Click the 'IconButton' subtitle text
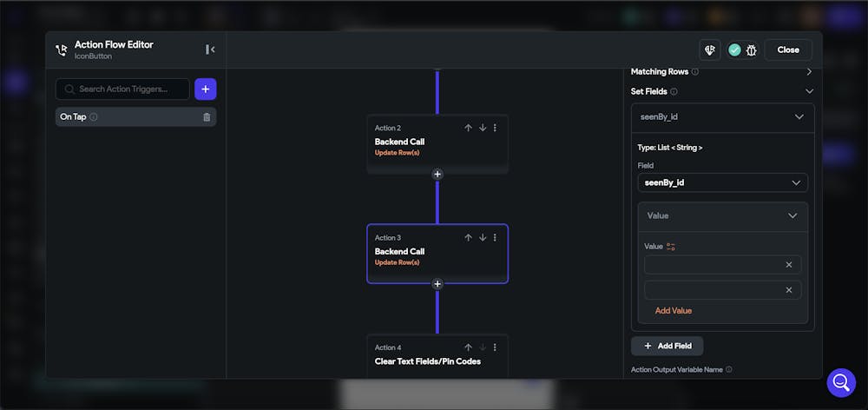The image size is (868, 410). pyautogui.click(x=91, y=56)
